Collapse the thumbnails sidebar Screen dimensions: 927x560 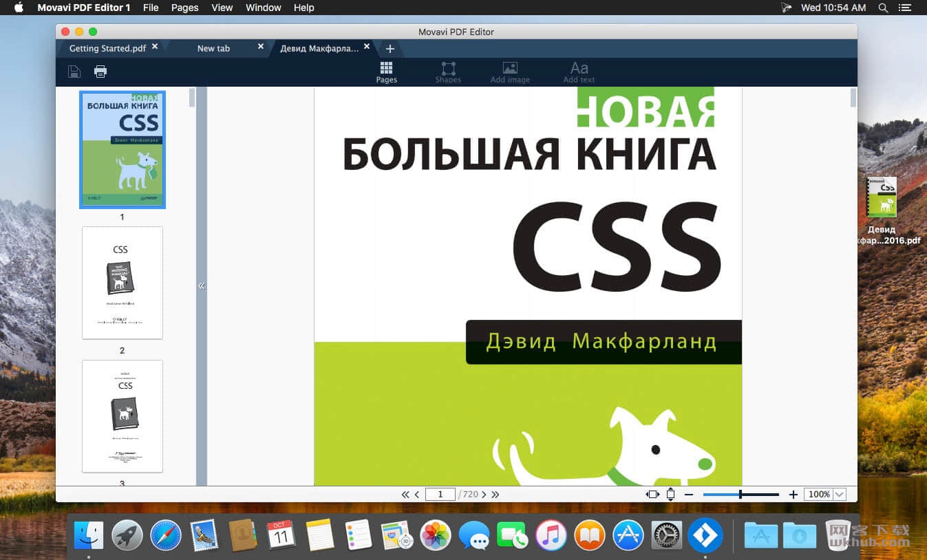click(202, 286)
